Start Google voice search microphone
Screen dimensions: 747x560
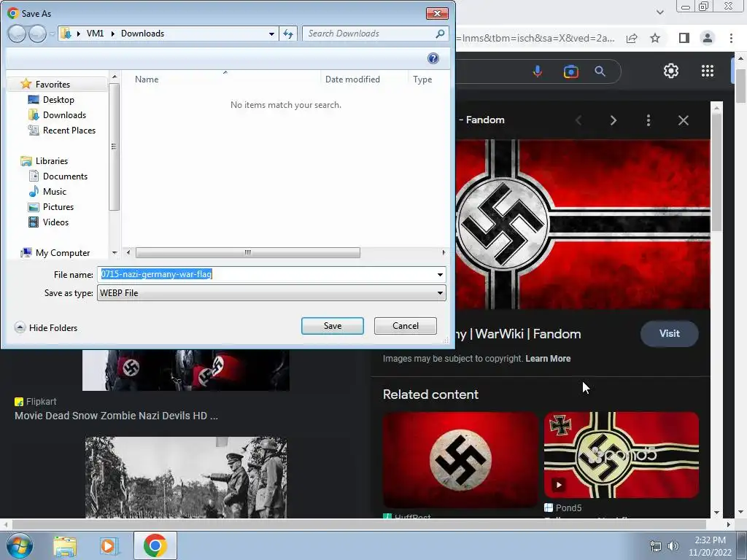538,71
